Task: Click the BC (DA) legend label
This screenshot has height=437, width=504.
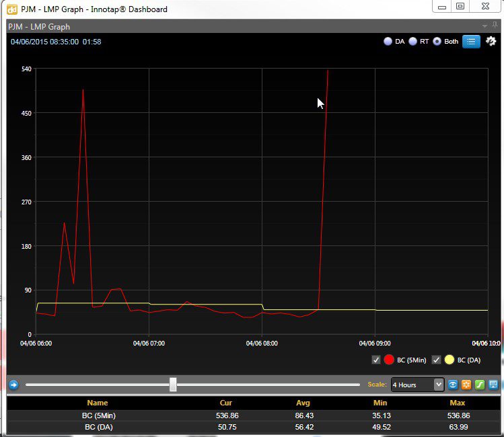Action: [x=468, y=360]
